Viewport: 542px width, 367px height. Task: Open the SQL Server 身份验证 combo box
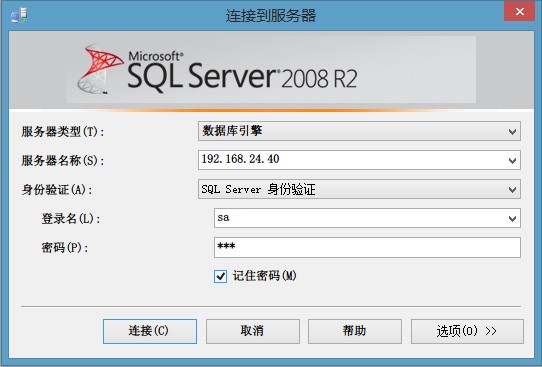(x=359, y=189)
